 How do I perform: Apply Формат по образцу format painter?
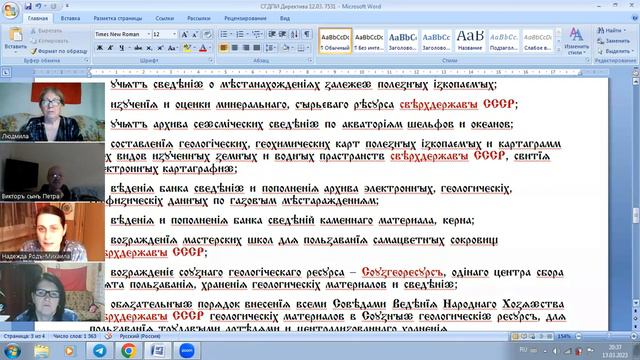coord(59,51)
